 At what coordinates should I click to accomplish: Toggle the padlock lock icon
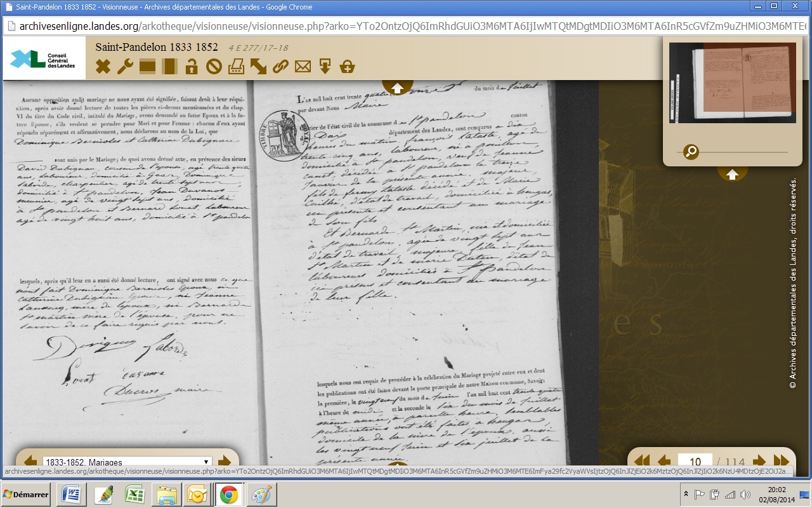[192, 67]
